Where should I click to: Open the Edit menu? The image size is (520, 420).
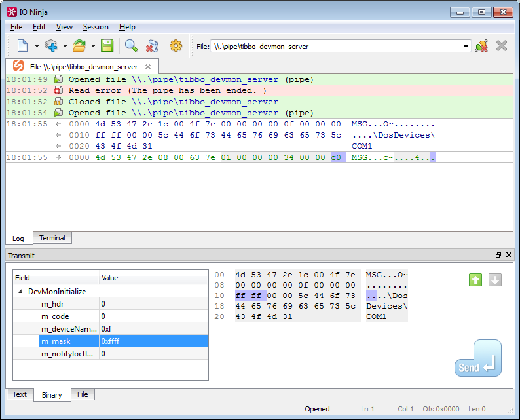39,27
